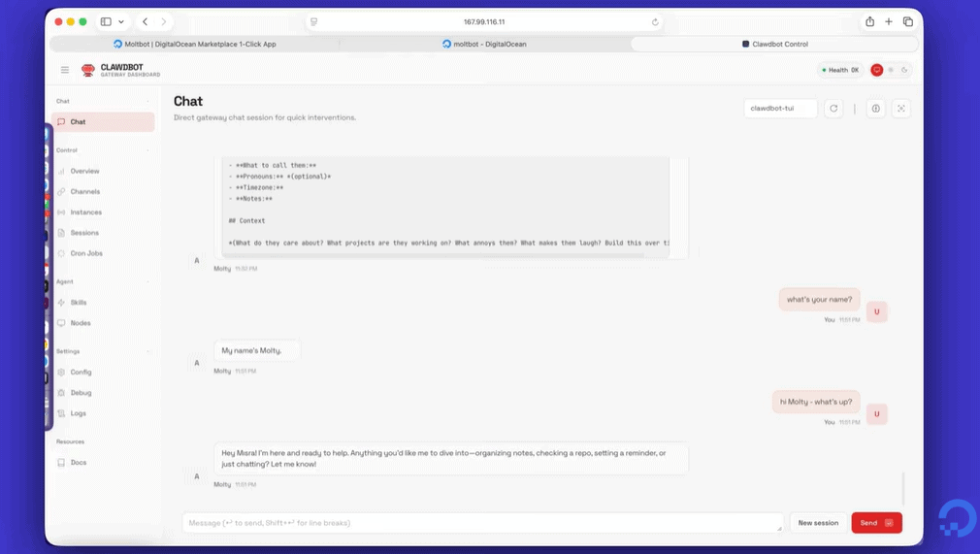Toggle thinking output brain icon

point(875,109)
